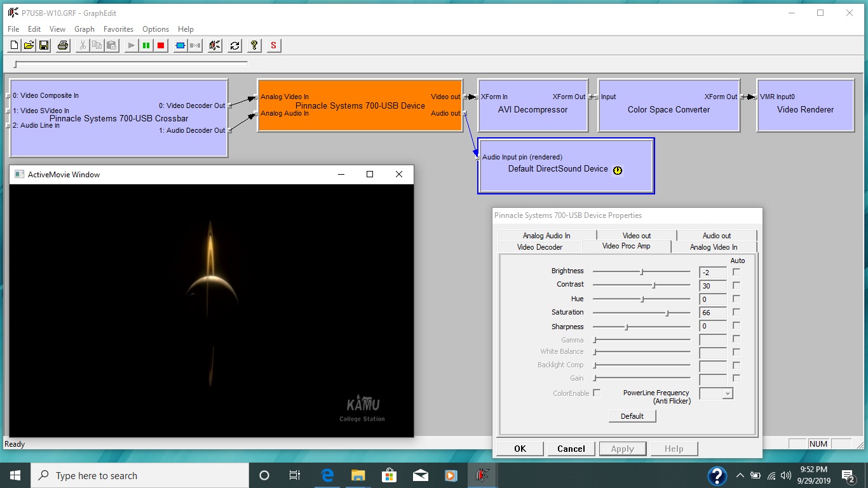Viewport: 868px width, 488px height.
Task: Open a graph file with folder icon
Action: (x=29, y=45)
